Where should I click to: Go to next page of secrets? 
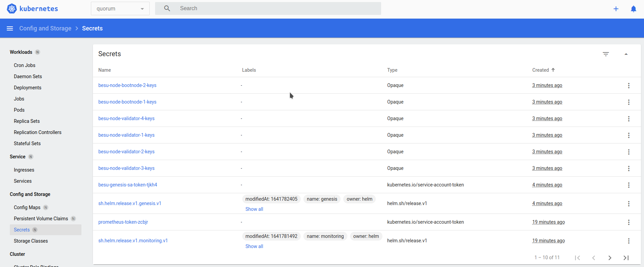click(610, 258)
